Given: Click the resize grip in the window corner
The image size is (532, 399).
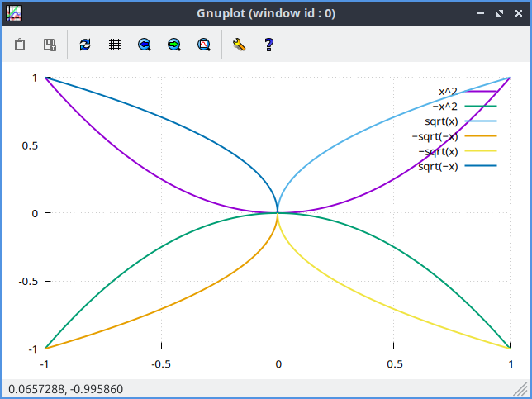Looking at the screenshot, I should pos(522,389).
